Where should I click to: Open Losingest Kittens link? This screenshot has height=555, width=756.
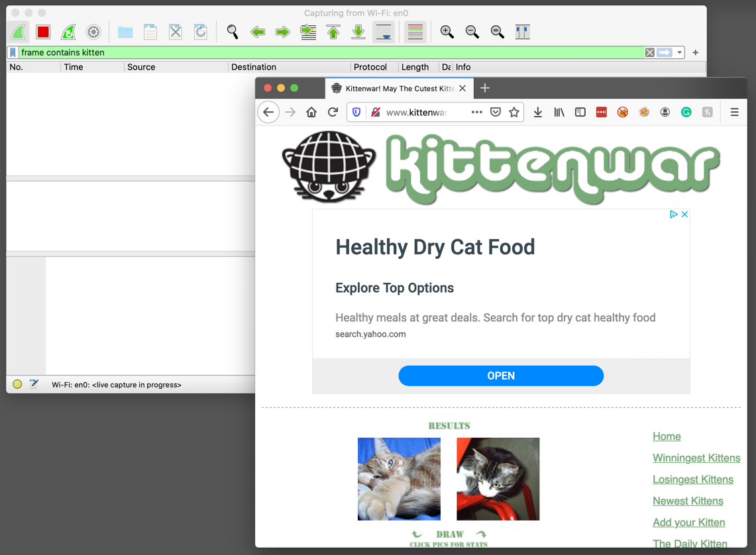click(x=693, y=479)
